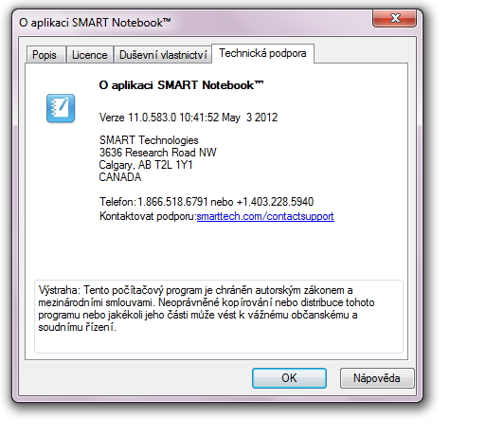
Task: Click the 'SMART Technologies' company name
Action: pos(149,140)
